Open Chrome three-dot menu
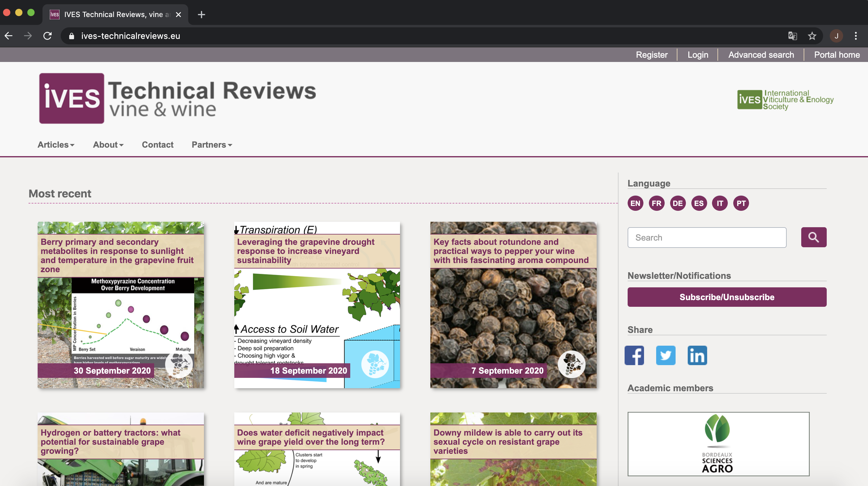 [856, 36]
